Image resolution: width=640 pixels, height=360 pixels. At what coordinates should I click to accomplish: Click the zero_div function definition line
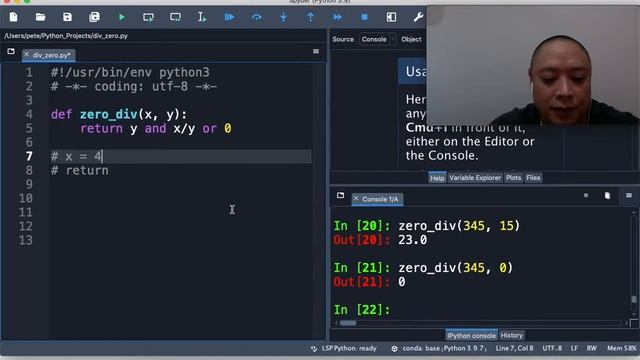point(119,114)
